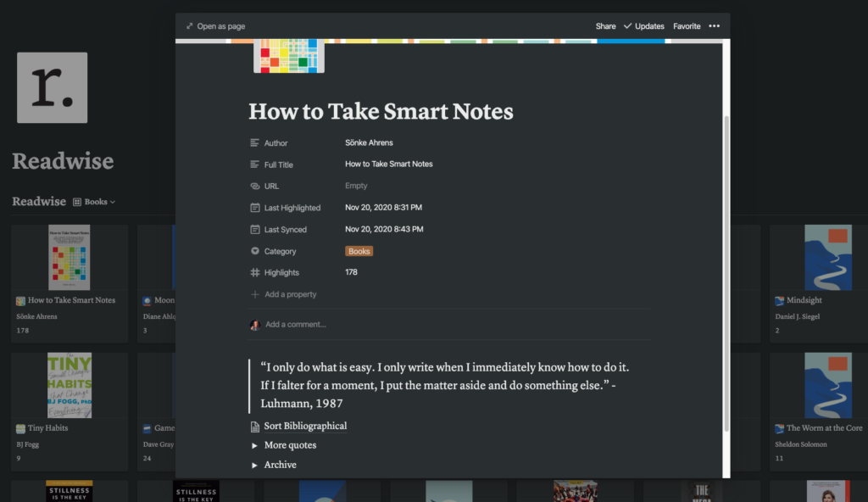Image resolution: width=868 pixels, height=502 pixels.
Task: Click the Empty URL value field
Action: click(x=356, y=186)
